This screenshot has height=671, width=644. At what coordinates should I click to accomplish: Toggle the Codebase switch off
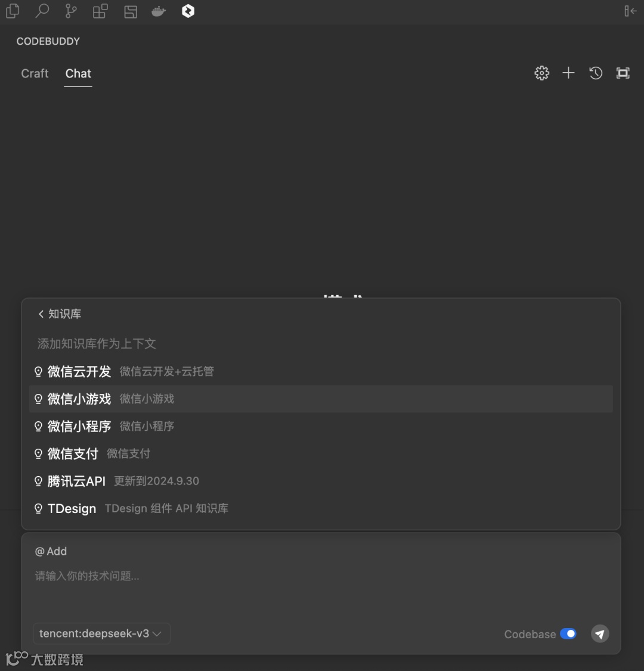click(568, 634)
